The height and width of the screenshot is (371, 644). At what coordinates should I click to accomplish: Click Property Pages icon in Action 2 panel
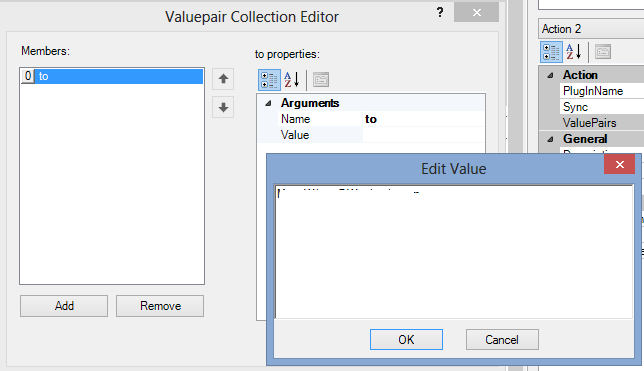point(603,52)
